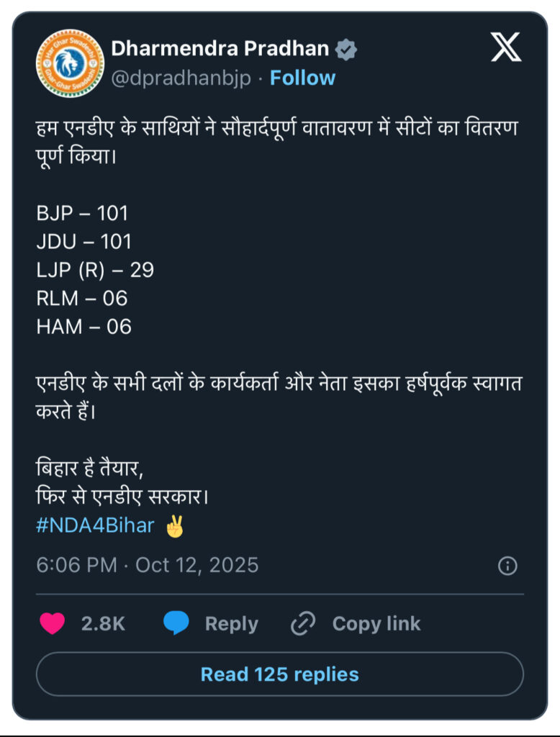Viewport: 560px width, 737px height.
Task: Follow the @dpradhanbjp account
Action: (x=302, y=78)
